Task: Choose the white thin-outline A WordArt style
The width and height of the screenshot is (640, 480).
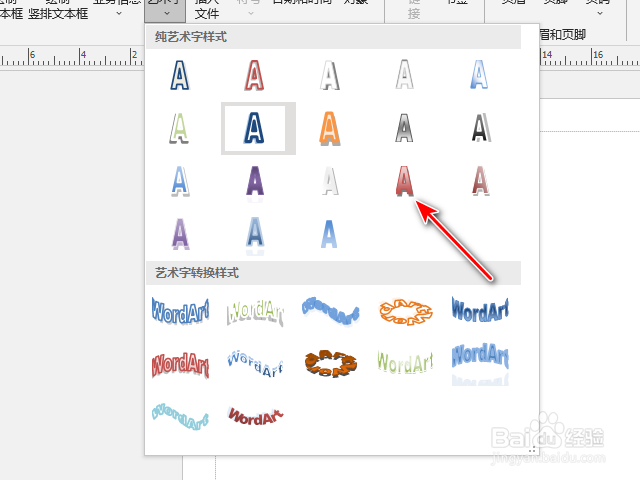Action: (404, 75)
